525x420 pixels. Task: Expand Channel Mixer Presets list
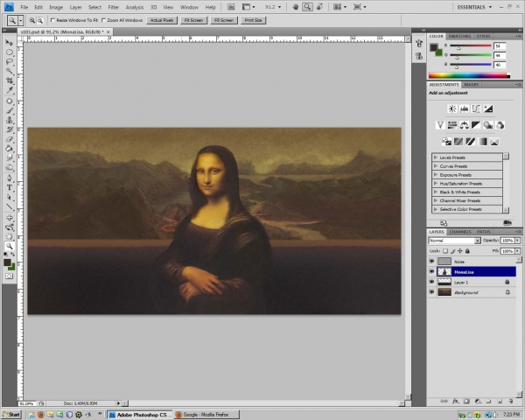click(435, 200)
